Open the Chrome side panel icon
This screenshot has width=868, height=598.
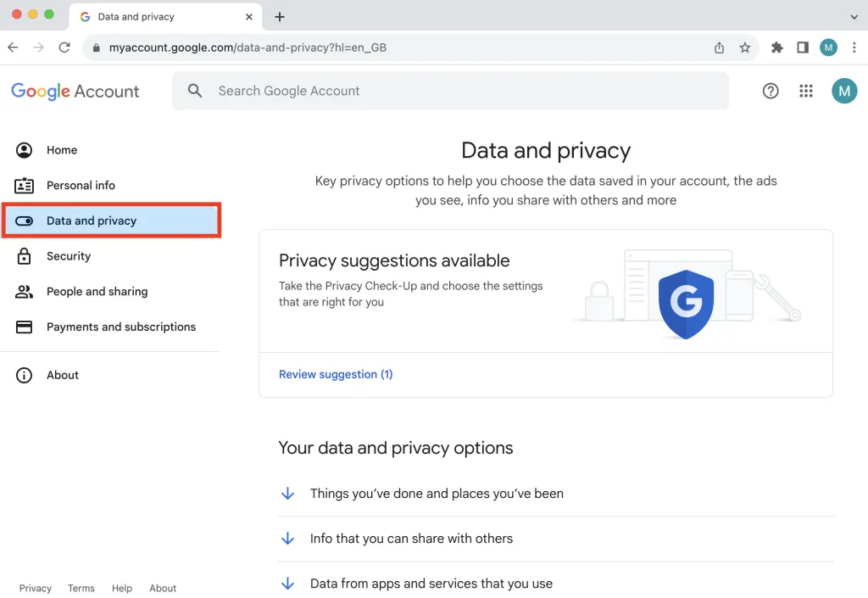(x=803, y=48)
